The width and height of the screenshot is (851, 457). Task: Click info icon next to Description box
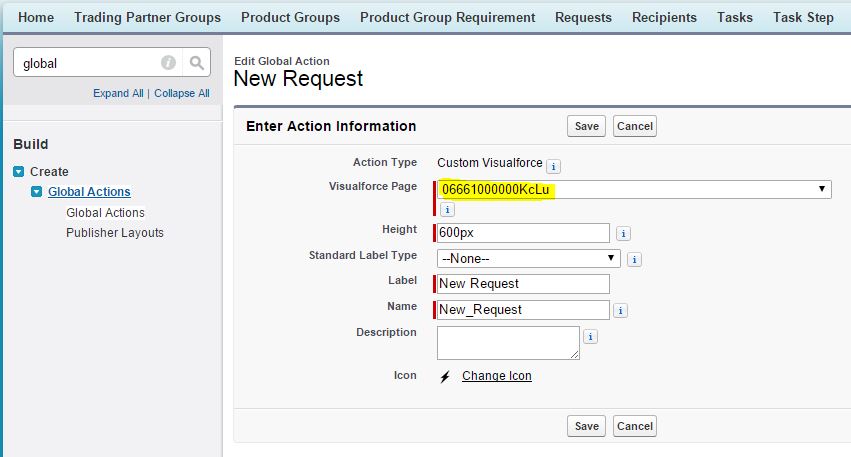(591, 337)
